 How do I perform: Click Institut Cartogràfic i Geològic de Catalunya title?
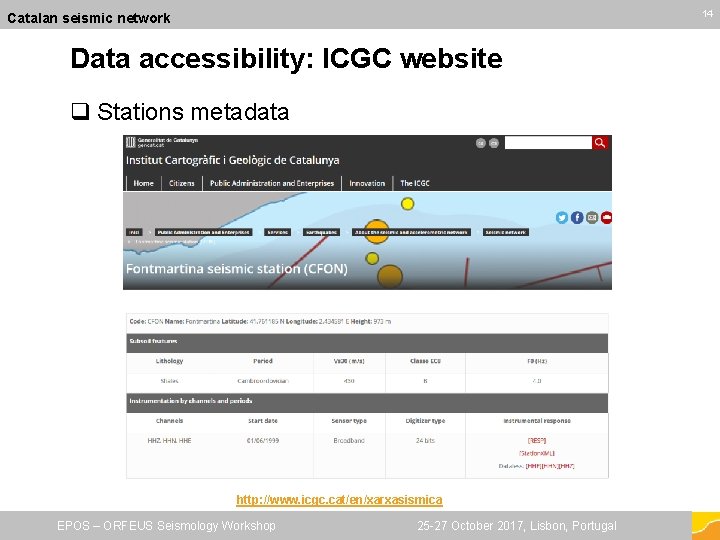[232, 160]
